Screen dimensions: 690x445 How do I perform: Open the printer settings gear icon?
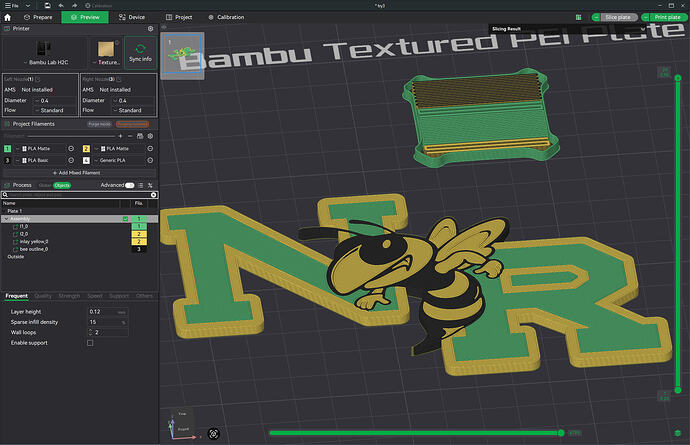[150, 29]
